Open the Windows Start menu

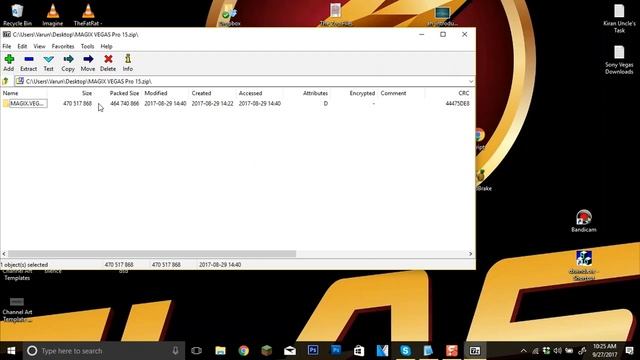click(x=11, y=351)
